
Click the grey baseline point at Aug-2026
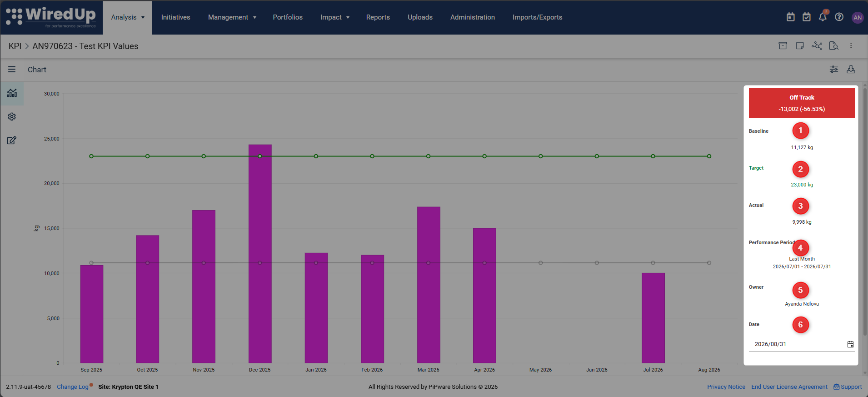[x=709, y=263]
